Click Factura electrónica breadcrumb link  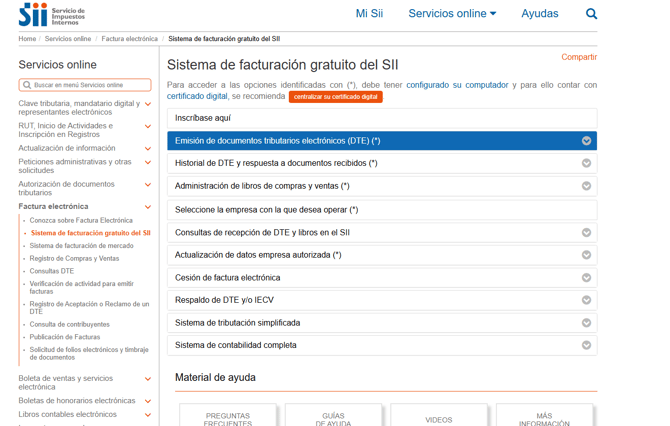pos(129,39)
